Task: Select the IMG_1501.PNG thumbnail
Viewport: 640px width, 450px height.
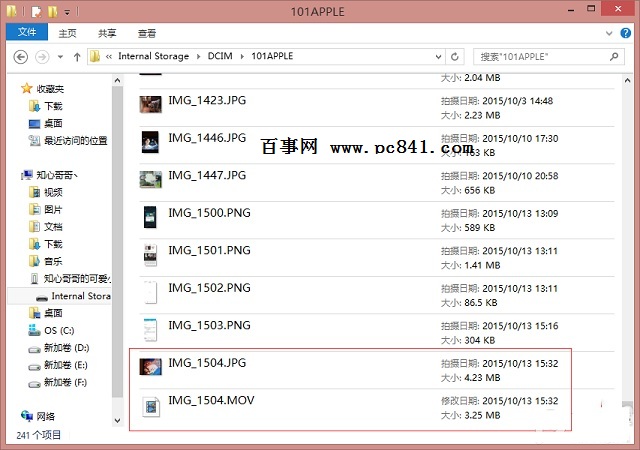Action: coord(150,254)
